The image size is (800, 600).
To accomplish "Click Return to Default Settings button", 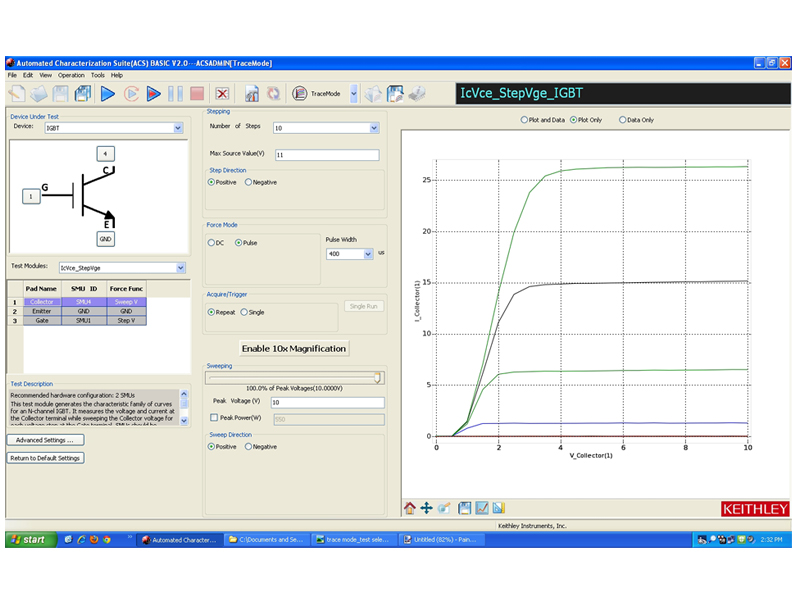I will click(45, 458).
